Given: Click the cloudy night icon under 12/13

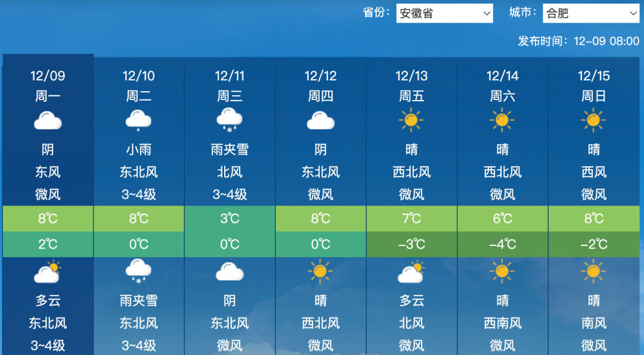Looking at the screenshot, I should 411,271.
